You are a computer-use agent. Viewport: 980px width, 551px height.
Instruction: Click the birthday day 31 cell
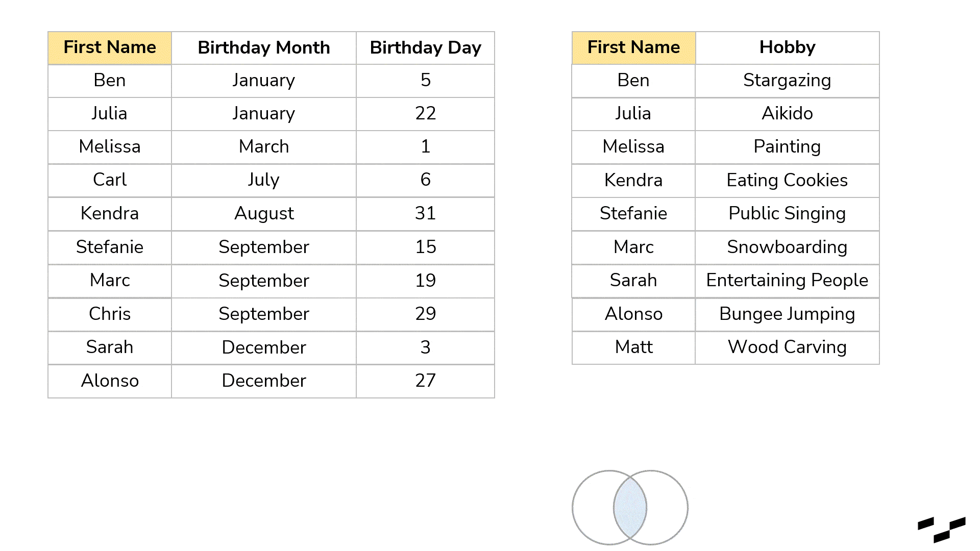[425, 214]
